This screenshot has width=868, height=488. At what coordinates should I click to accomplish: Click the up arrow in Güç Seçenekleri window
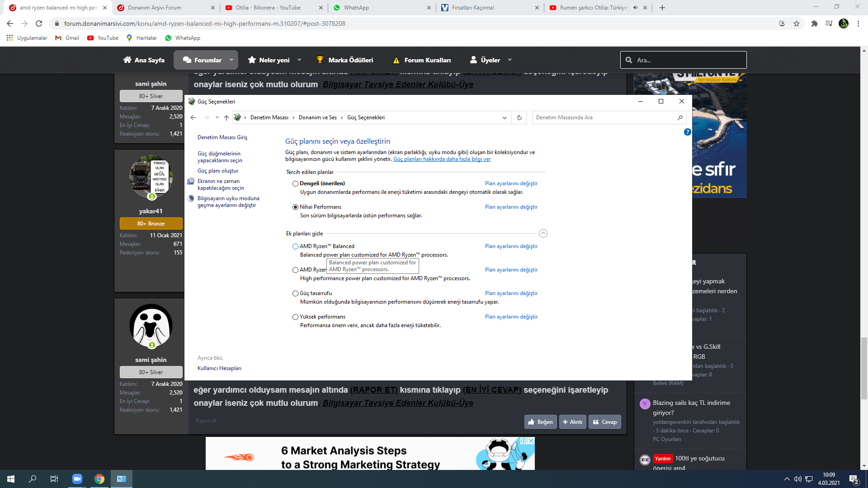(x=226, y=117)
